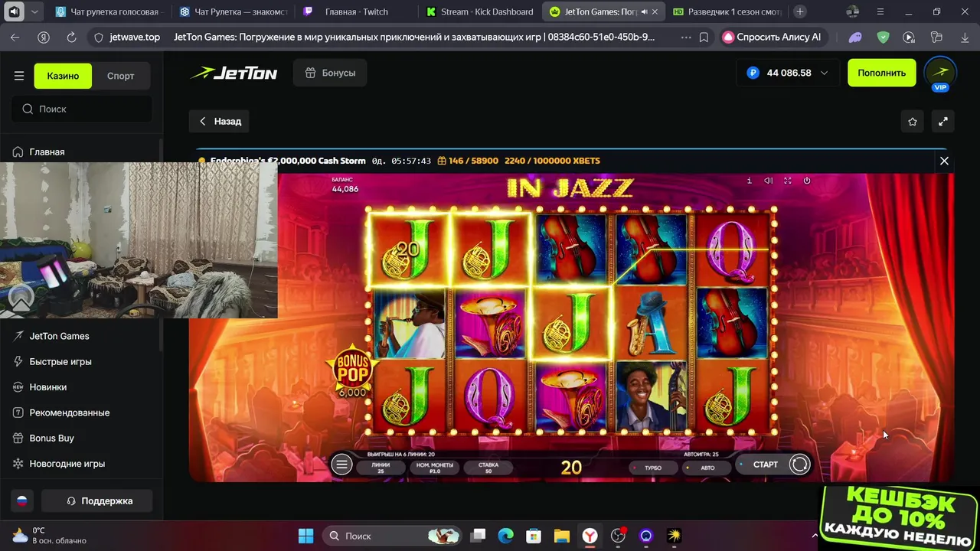Change Ном. монеты coin value
Screen dimensions: 980x551
(435, 467)
